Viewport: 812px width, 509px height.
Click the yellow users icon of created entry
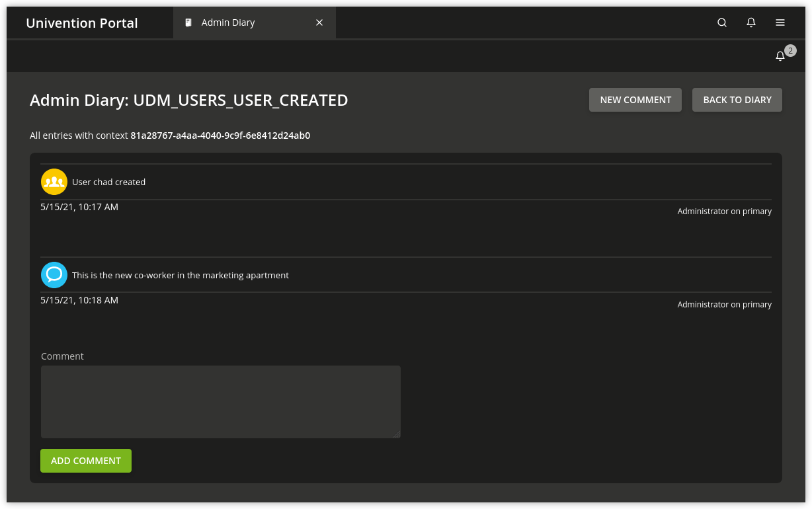point(54,182)
